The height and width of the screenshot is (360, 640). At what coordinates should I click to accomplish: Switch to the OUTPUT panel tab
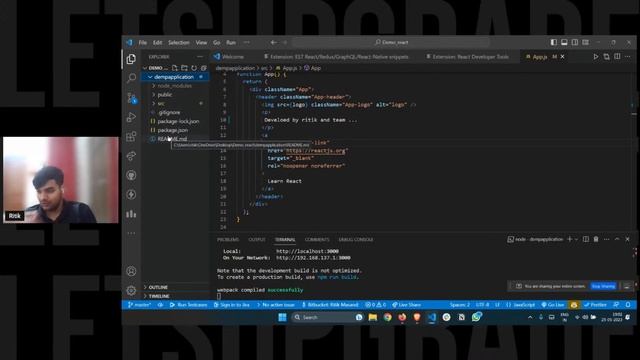click(x=257, y=240)
